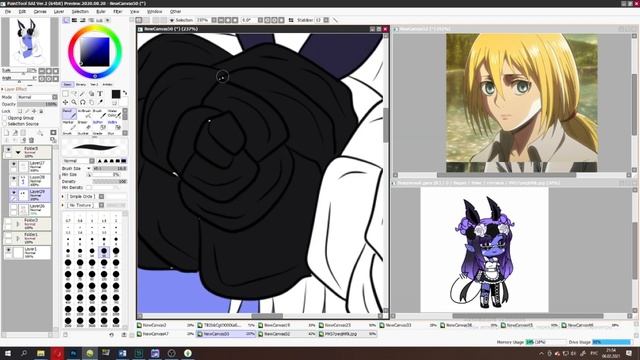
Task: Hide the Folder5 layer folder
Action: click(8, 150)
